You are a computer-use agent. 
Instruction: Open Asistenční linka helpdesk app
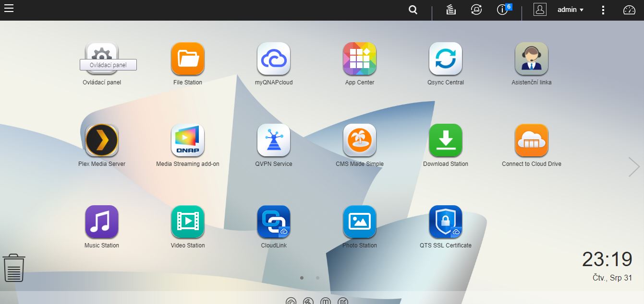point(532,58)
